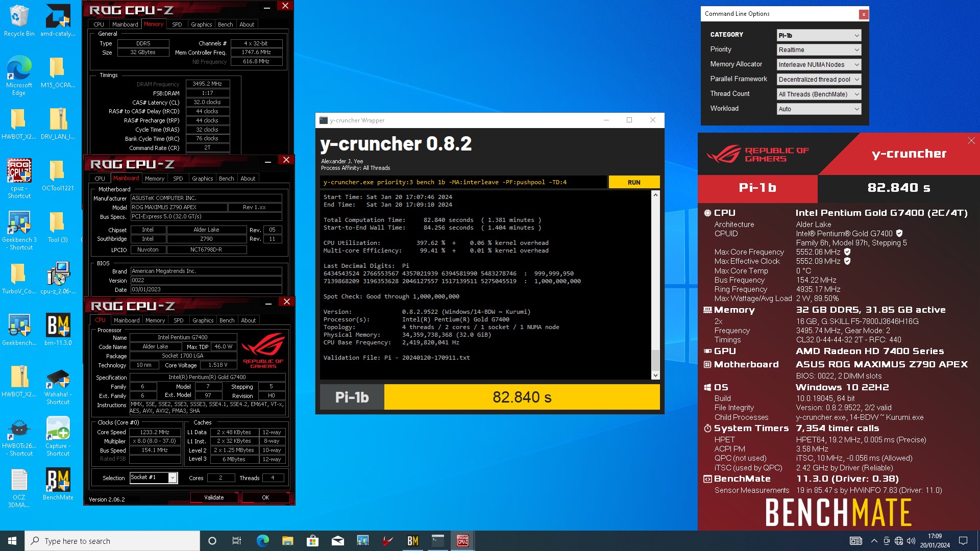Open the TurboV_Co folder icon
The image size is (980, 551).
pos(19,278)
